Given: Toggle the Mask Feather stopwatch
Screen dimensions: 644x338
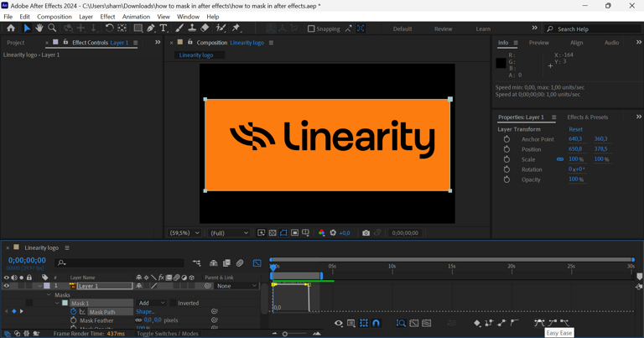Looking at the screenshot, I should click(74, 320).
